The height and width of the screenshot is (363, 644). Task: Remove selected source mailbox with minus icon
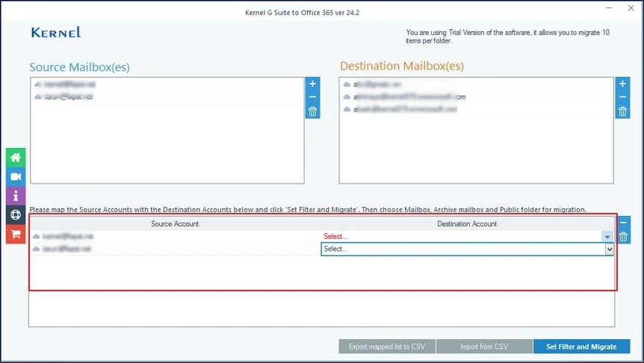tap(312, 97)
